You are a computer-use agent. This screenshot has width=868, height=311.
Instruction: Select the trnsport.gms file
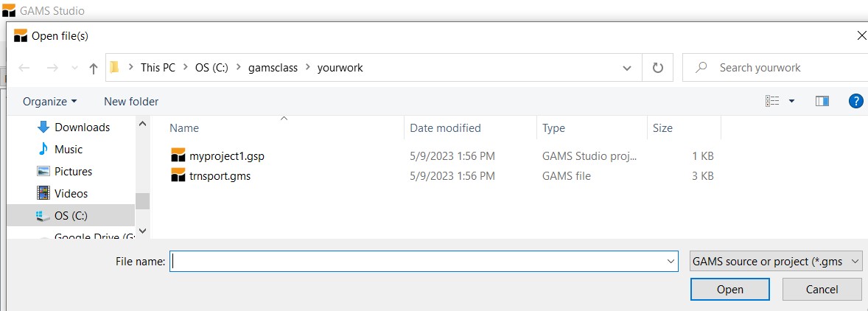(x=220, y=176)
